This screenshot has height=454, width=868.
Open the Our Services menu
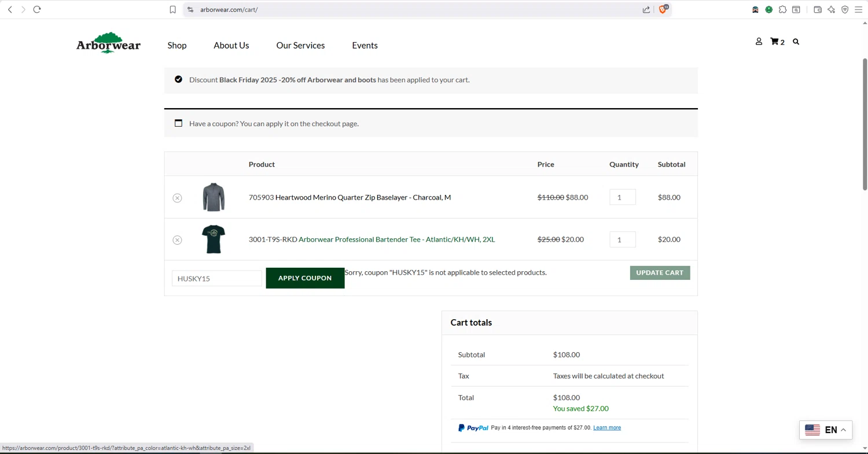pos(300,45)
